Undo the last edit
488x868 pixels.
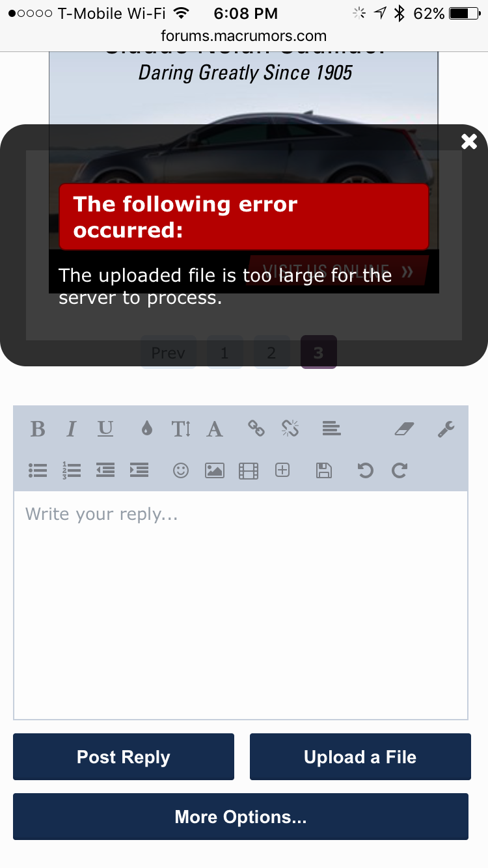pyautogui.click(x=366, y=470)
